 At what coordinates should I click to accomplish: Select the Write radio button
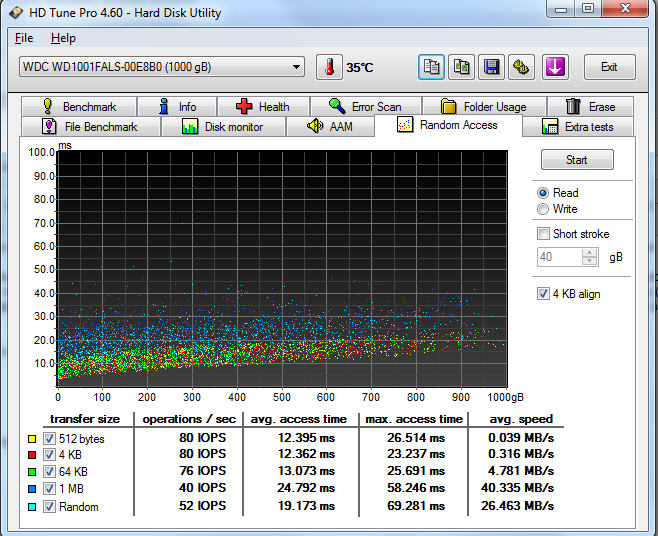tap(543, 209)
